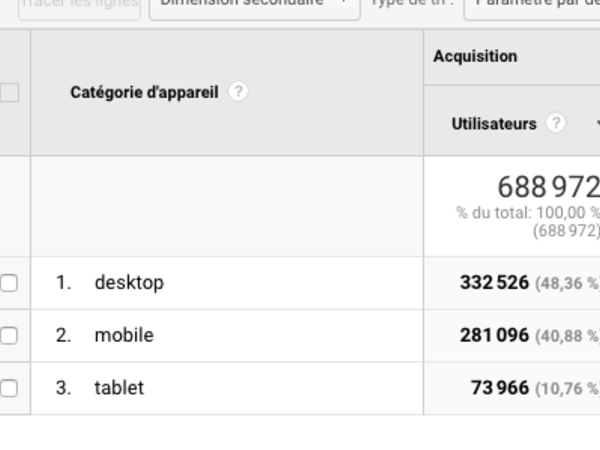
Task: Click the Acquisition column group header
Action: pyautogui.click(x=475, y=57)
